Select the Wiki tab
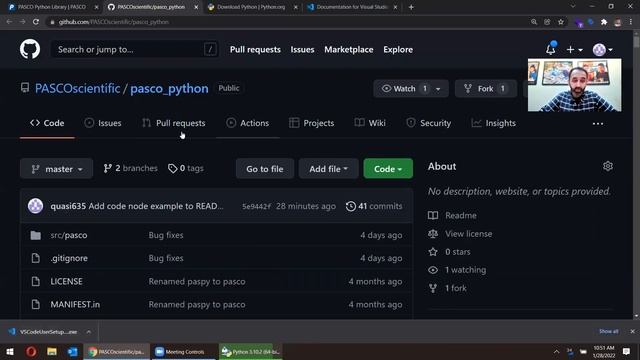The image size is (640, 360). tap(370, 123)
